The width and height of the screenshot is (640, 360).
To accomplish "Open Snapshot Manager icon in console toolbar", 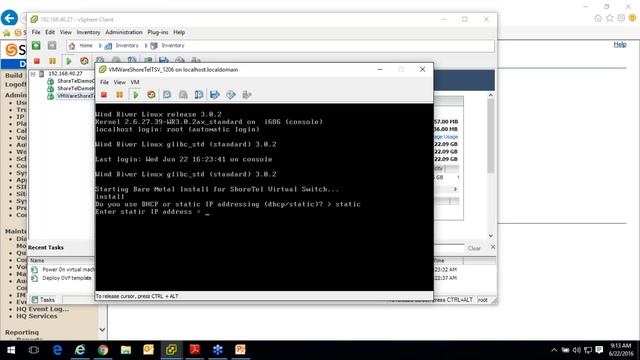I will pyautogui.click(x=199, y=95).
